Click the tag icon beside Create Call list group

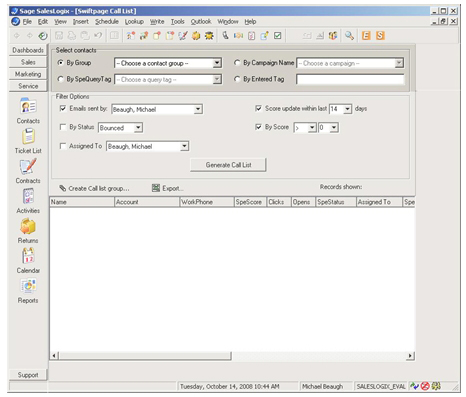62,188
